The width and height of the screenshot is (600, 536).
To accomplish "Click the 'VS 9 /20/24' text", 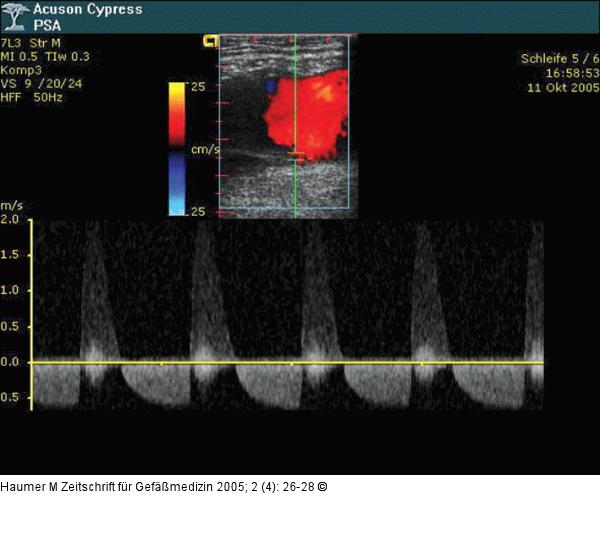I will pos(41,84).
